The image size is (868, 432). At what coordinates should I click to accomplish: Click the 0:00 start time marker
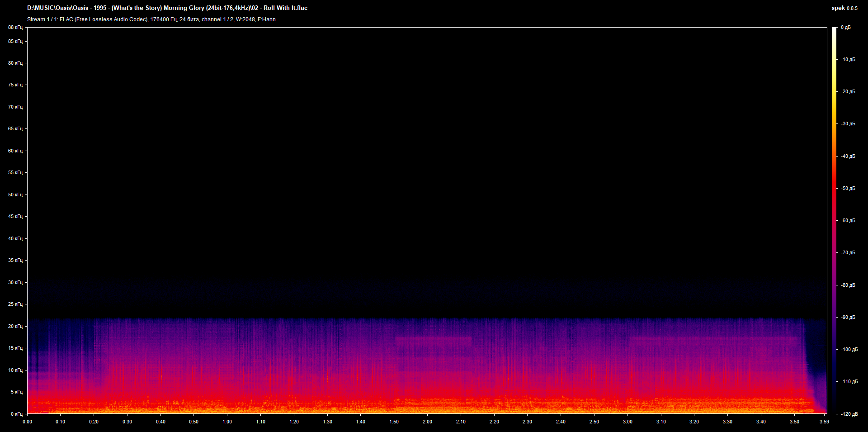tap(27, 422)
